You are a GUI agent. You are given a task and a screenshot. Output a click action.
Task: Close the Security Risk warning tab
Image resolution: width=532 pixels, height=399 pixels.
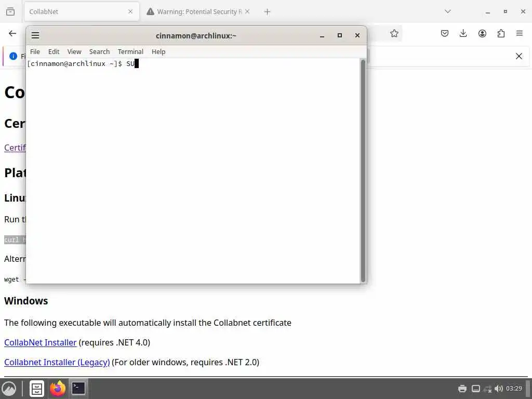coord(247,11)
